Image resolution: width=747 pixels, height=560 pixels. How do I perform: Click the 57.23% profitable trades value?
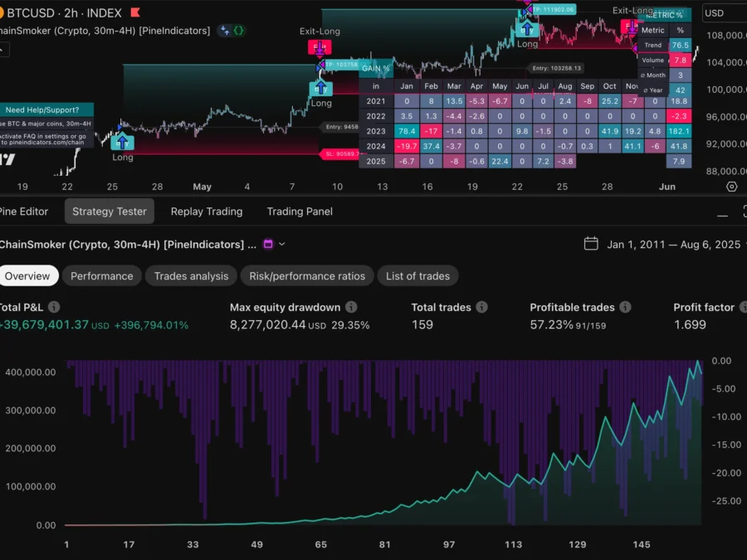coord(551,324)
